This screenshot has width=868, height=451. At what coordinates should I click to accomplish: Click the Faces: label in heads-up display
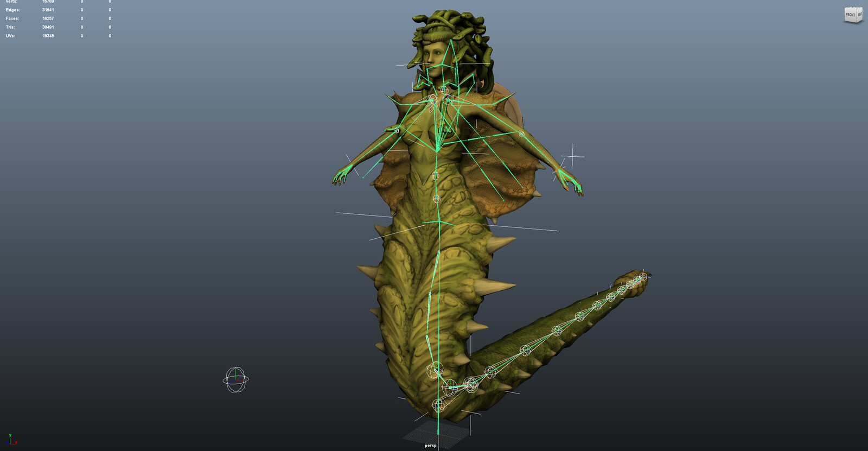point(12,18)
